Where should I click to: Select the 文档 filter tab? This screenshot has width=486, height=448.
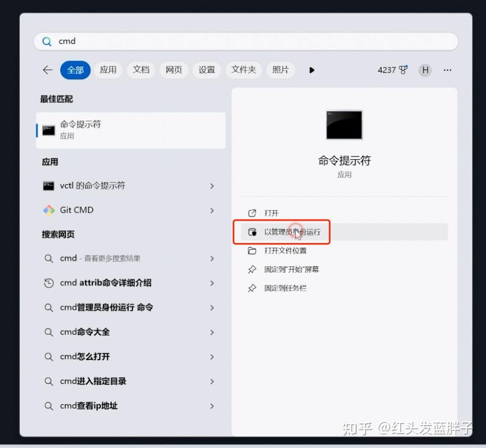pos(141,70)
